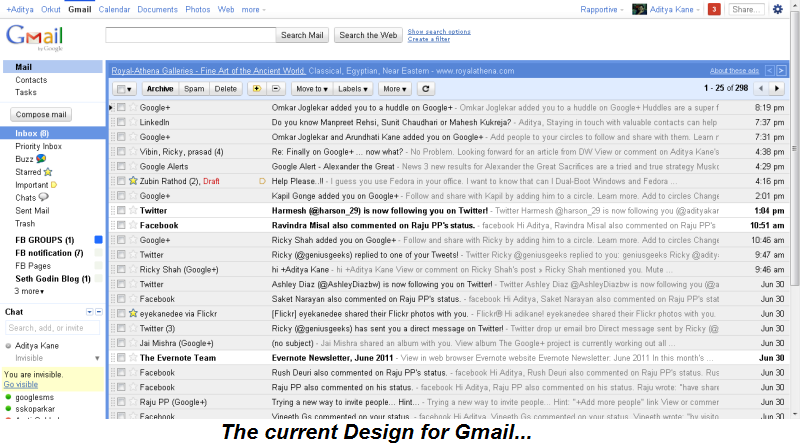Unstar the Zubin Rathod message
Screen dimensions: 800x443
pyautogui.click(x=133, y=181)
